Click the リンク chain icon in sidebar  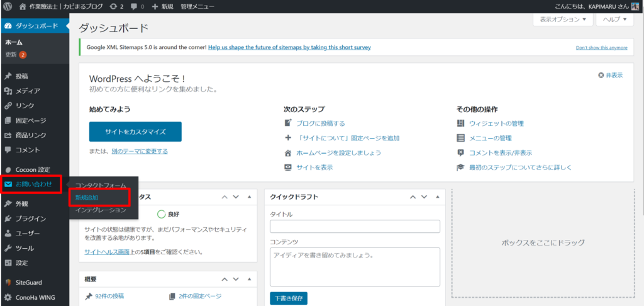8,106
